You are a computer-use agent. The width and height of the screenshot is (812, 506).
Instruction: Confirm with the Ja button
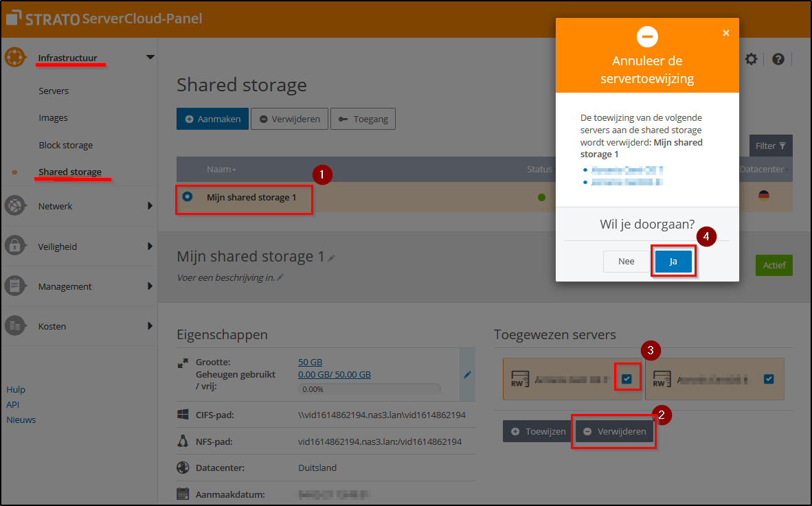(674, 262)
